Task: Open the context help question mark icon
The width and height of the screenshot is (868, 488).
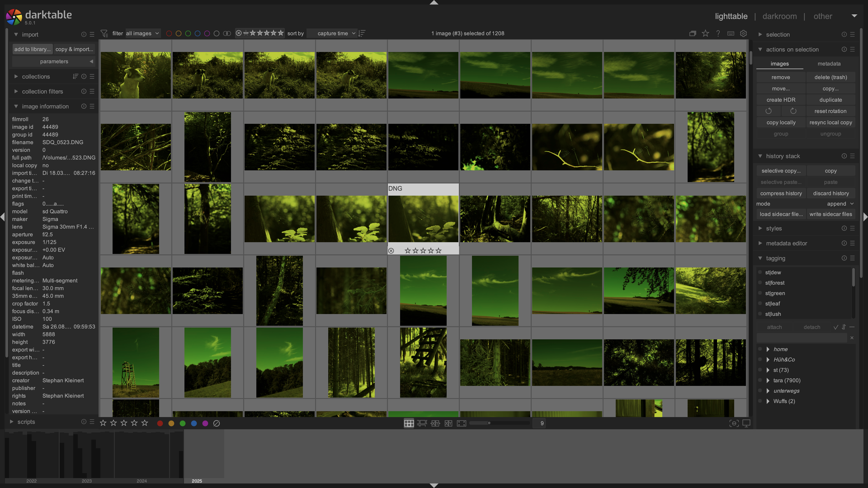Action: tap(718, 33)
